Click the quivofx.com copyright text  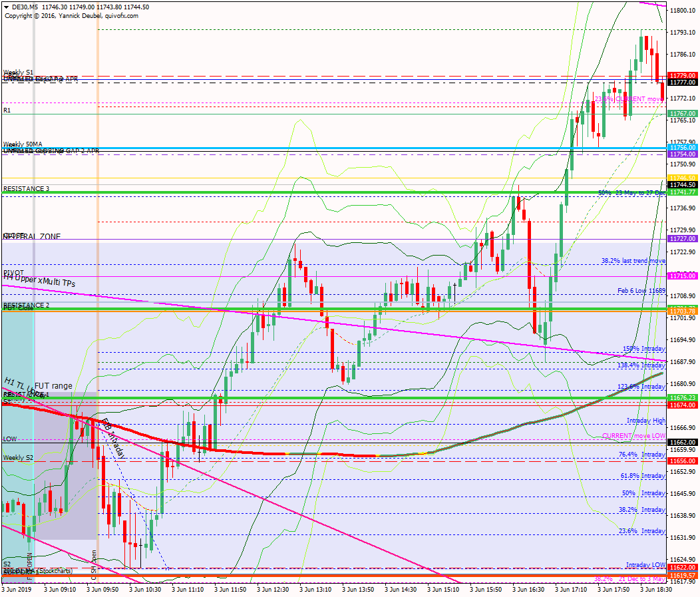click(71, 15)
